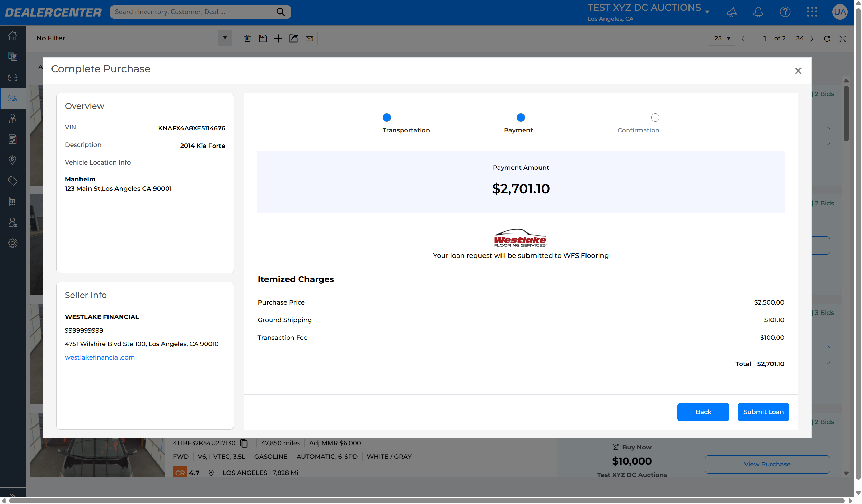Screen dimensions: 862x504
Task: Click the search inventory input field
Action: pos(194,12)
